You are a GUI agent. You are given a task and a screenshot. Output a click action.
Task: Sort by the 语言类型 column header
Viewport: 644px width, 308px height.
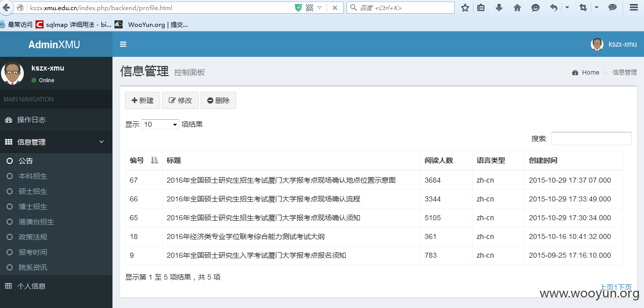pos(499,160)
